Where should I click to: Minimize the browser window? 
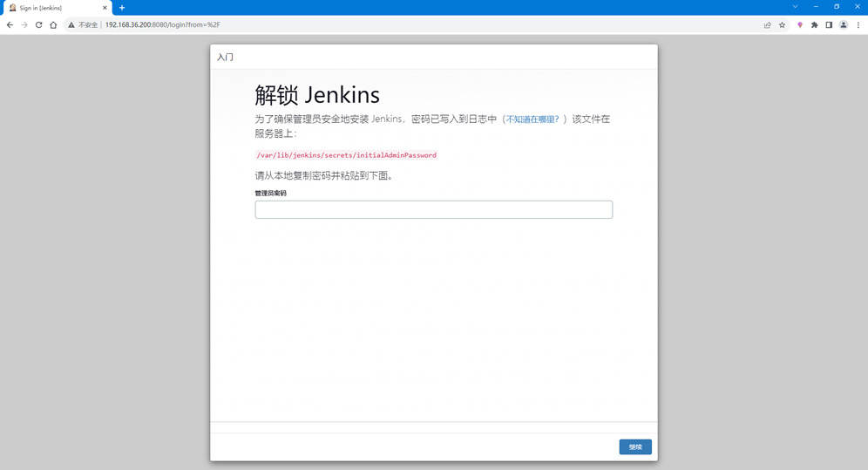point(816,7)
